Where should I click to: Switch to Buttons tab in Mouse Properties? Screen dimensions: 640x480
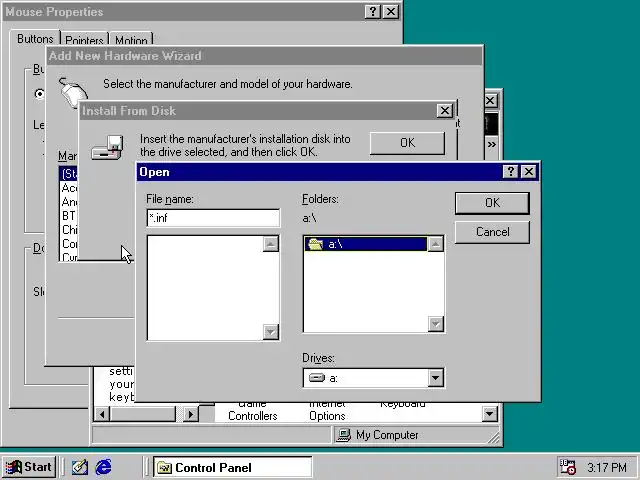(x=35, y=39)
